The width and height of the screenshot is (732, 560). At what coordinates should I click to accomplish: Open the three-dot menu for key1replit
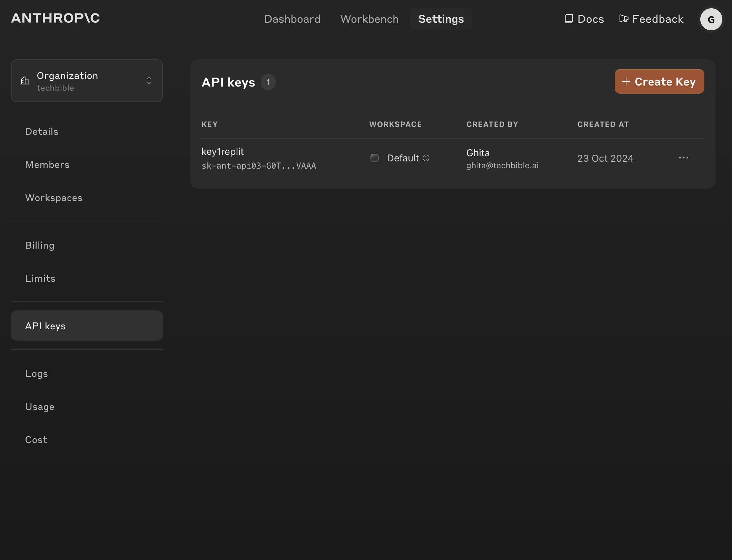click(683, 158)
